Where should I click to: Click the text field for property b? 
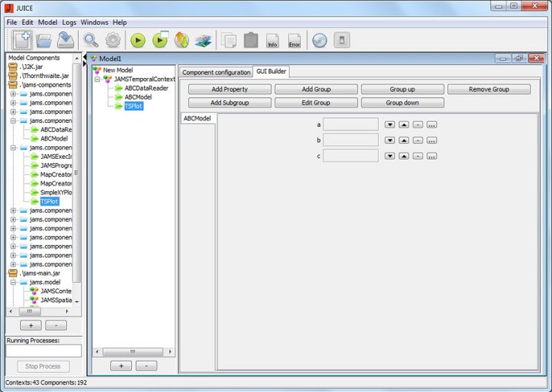pyautogui.click(x=351, y=140)
